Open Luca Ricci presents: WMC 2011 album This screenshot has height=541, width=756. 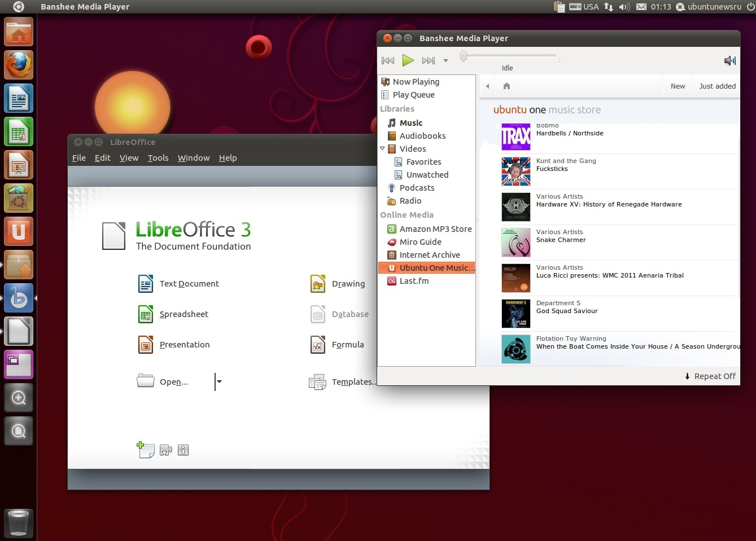pos(610,275)
